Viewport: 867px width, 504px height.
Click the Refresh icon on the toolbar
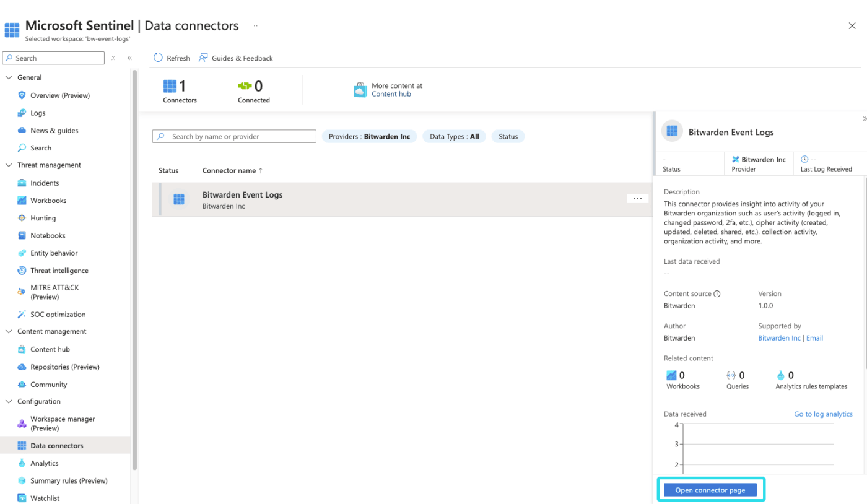[159, 58]
